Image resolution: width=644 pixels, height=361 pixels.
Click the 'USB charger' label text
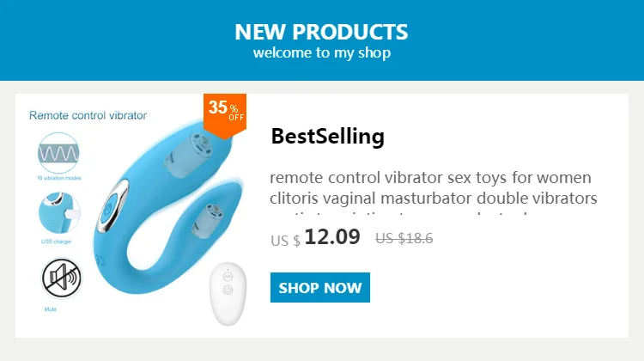(57, 242)
